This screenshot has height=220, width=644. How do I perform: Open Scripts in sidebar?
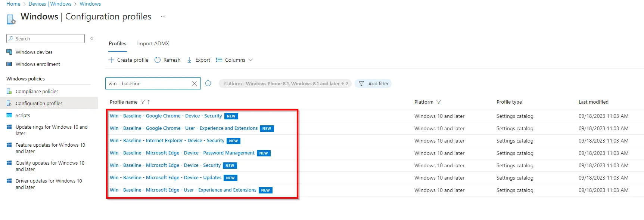pos(23,115)
